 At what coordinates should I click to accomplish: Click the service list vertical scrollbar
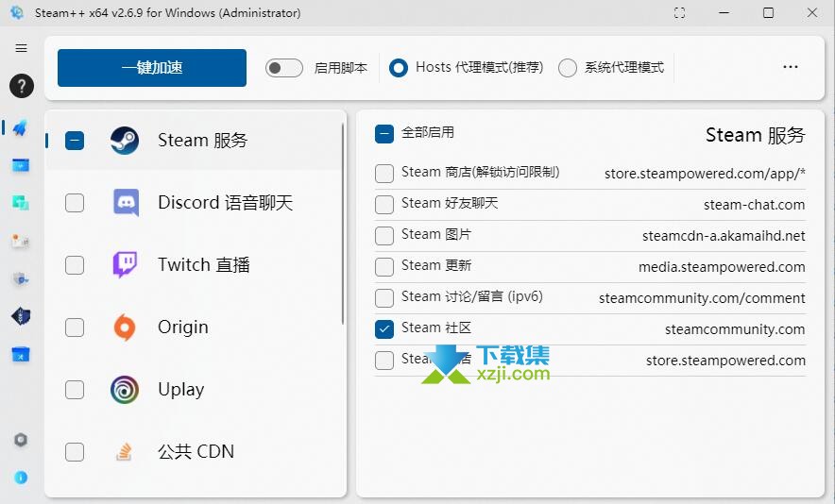coord(343,224)
